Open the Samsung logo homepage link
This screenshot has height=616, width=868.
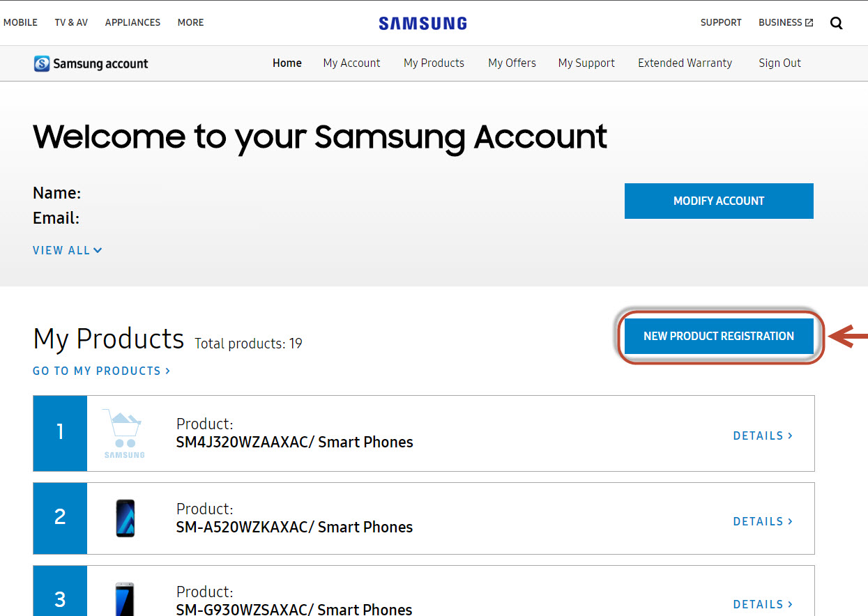point(422,23)
